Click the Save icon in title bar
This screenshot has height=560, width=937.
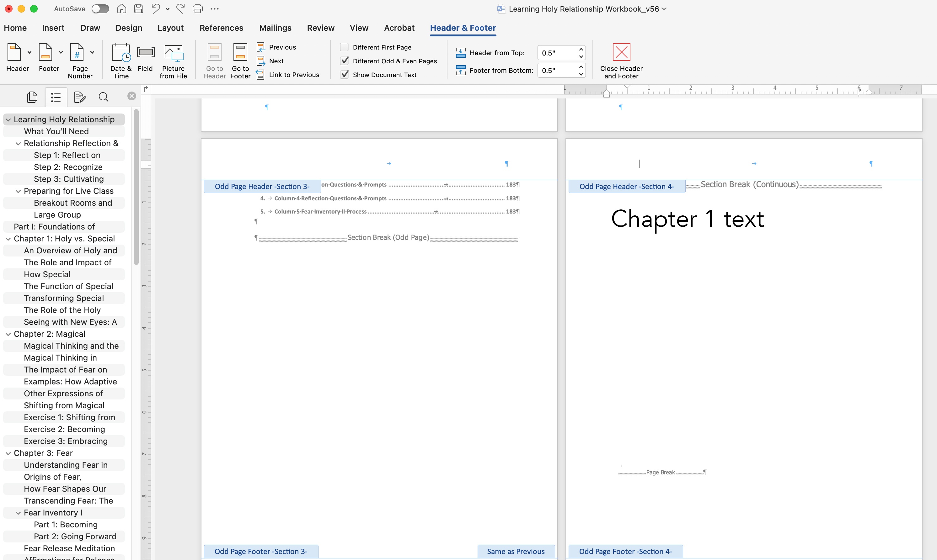139,9
